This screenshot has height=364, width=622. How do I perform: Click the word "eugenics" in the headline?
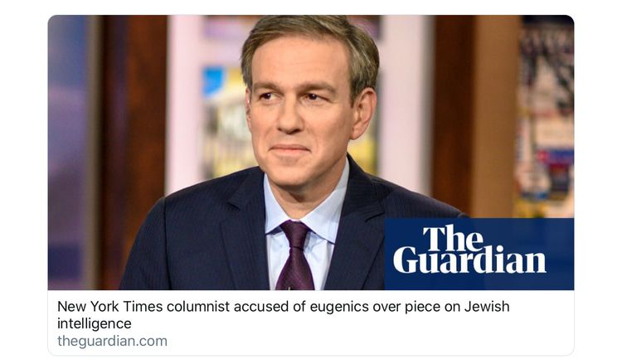coord(333,307)
